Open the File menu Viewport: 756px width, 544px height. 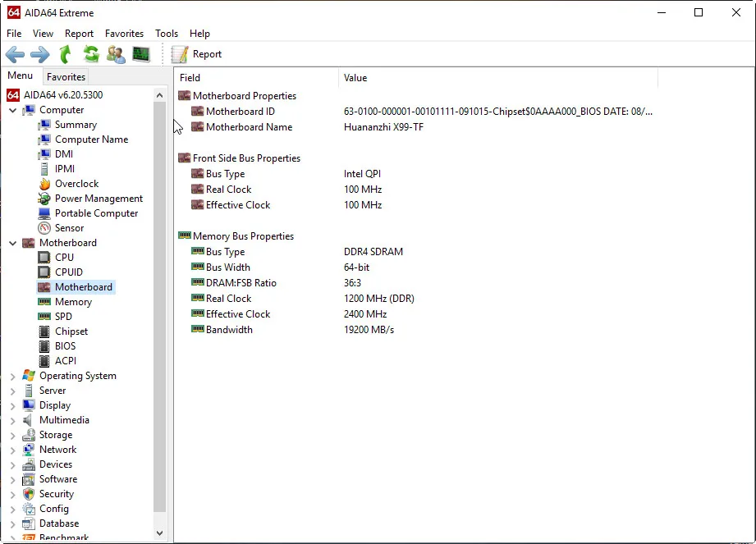click(14, 34)
